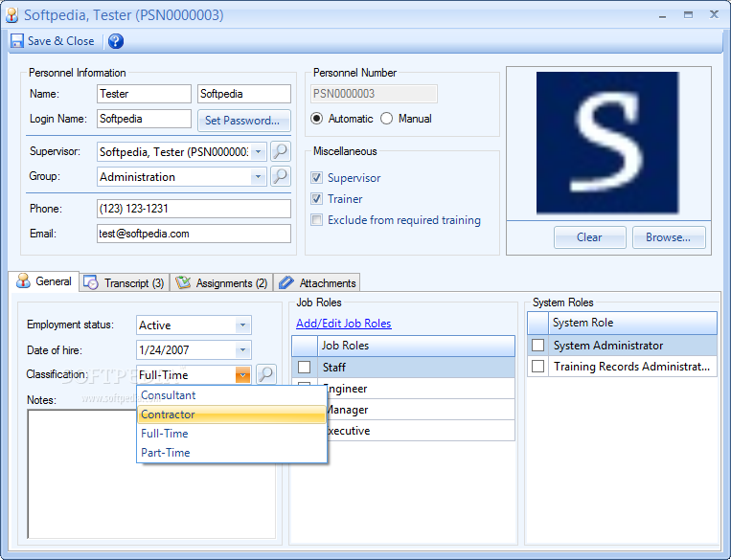The height and width of the screenshot is (560, 731).
Task: Check the Staff job role checkbox
Action: click(305, 368)
